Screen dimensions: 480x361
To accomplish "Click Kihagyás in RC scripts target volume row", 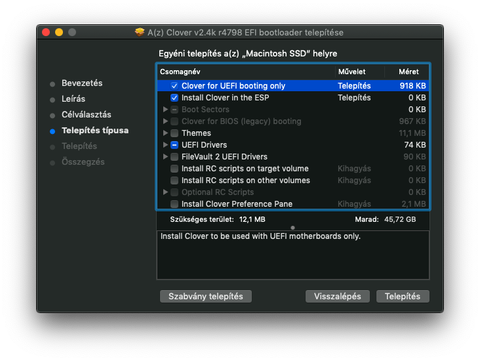I will click(354, 169).
